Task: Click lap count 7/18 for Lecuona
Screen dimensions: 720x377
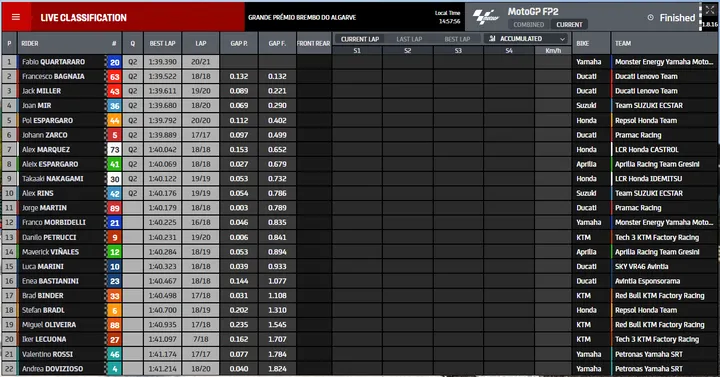Action: coord(201,339)
